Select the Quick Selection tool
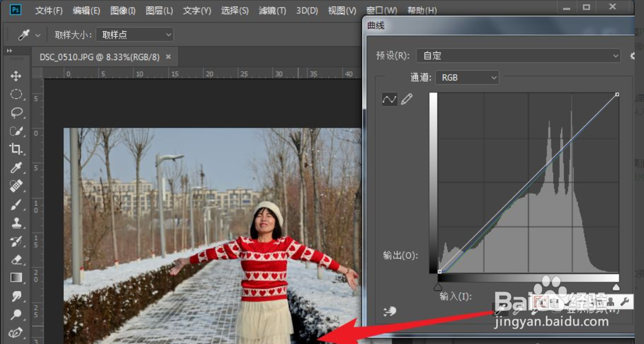 pos(16,131)
